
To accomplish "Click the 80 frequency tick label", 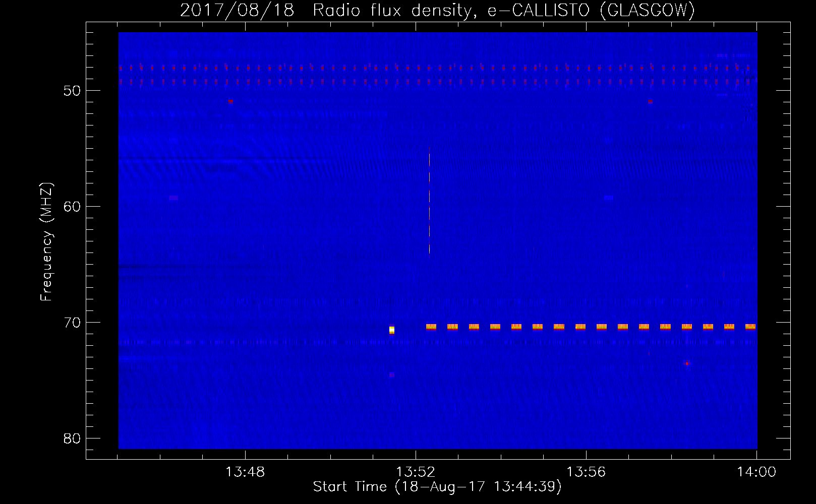I will pyautogui.click(x=72, y=438).
